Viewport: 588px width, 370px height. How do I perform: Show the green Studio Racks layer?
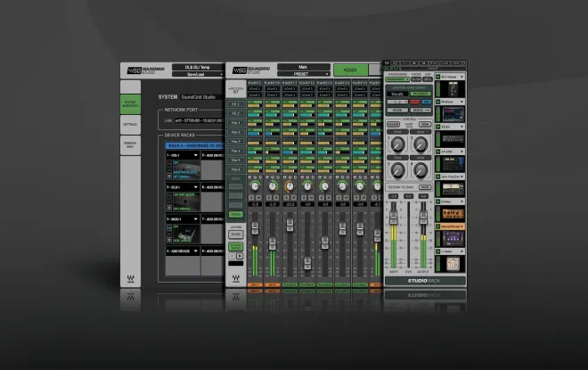(x=235, y=247)
